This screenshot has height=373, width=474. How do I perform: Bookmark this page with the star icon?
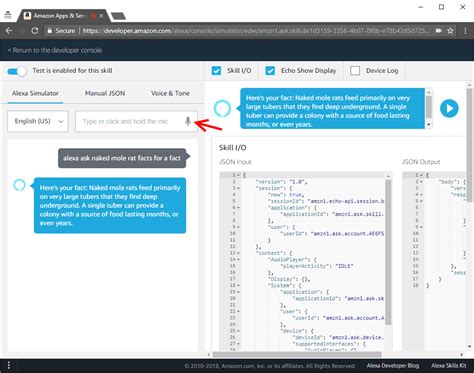[x=450, y=31]
